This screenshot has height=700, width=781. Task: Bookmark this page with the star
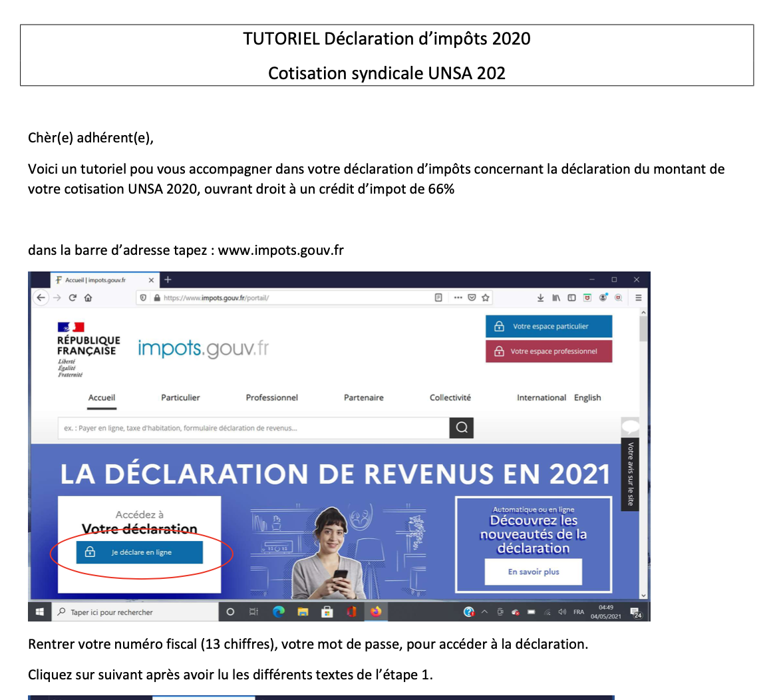(x=486, y=297)
